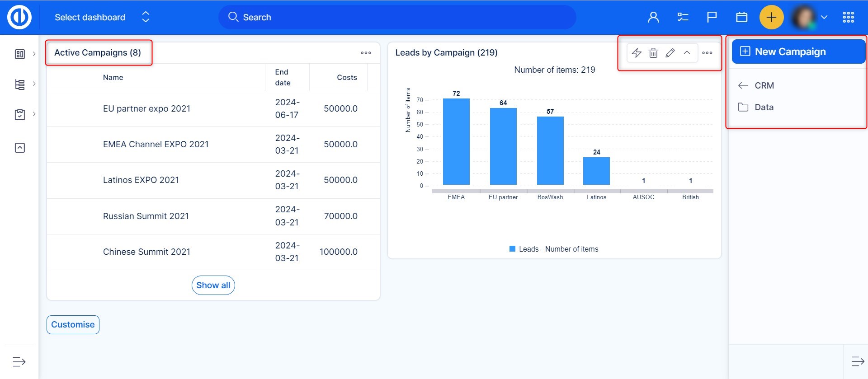Delete the Leads by Campaign widget via trash icon
Image resolution: width=868 pixels, height=379 pixels.
[653, 53]
